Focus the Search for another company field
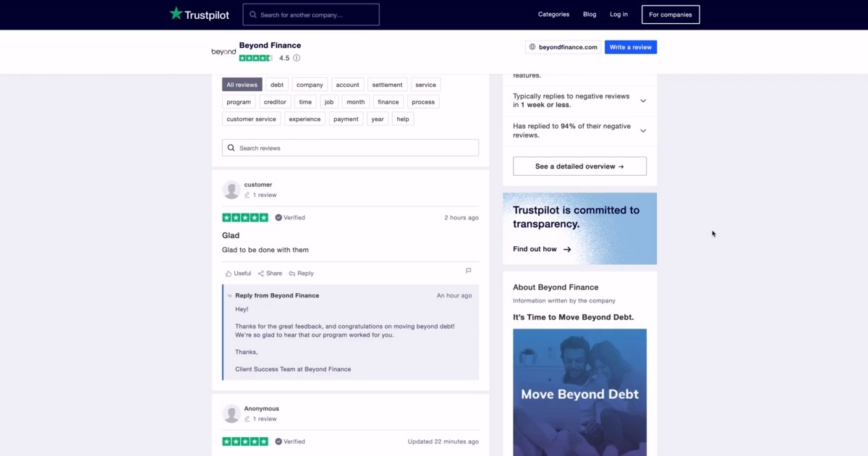This screenshot has width=868, height=456. (311, 14)
